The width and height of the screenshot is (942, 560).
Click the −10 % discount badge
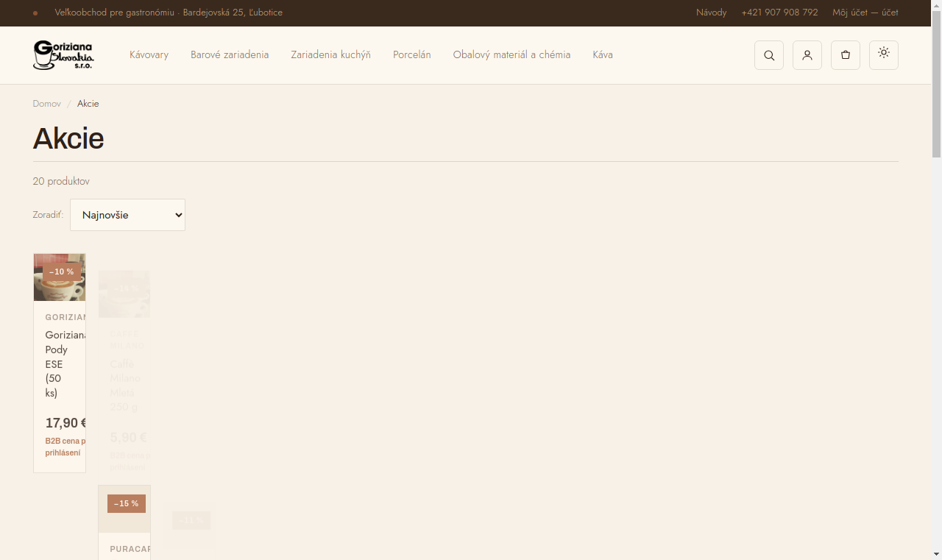click(62, 272)
